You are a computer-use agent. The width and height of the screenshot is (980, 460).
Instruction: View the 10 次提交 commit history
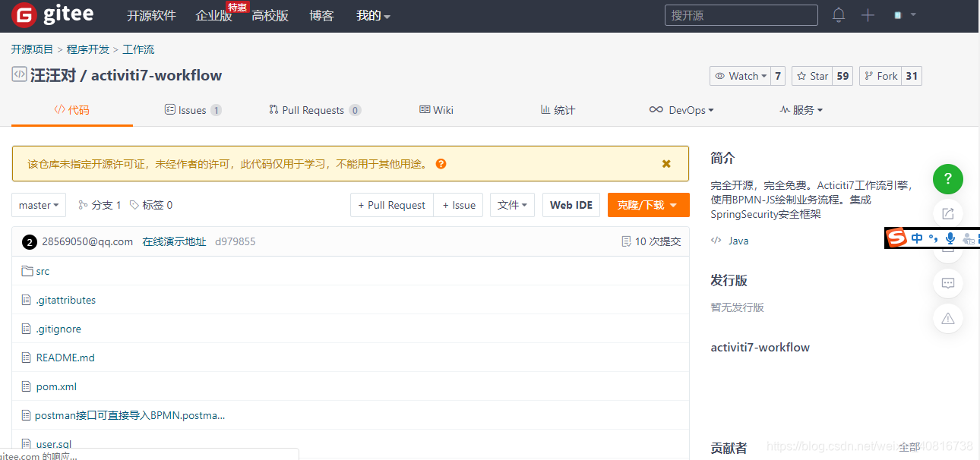pos(651,241)
